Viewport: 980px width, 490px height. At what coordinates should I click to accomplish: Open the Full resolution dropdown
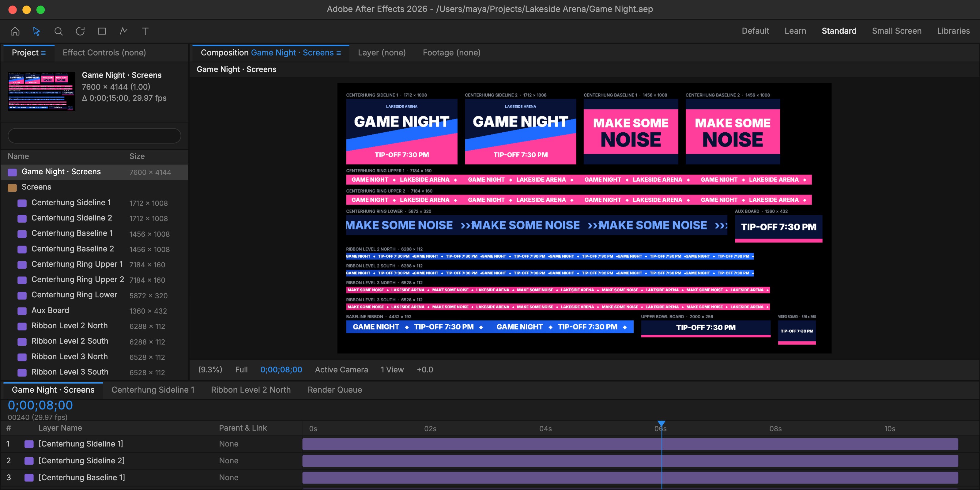241,369
